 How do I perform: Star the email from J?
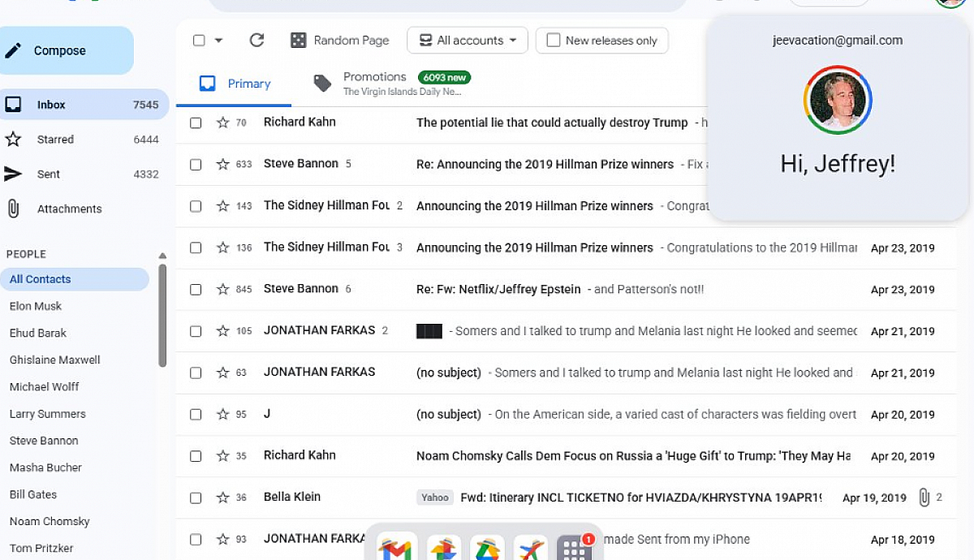click(x=223, y=414)
